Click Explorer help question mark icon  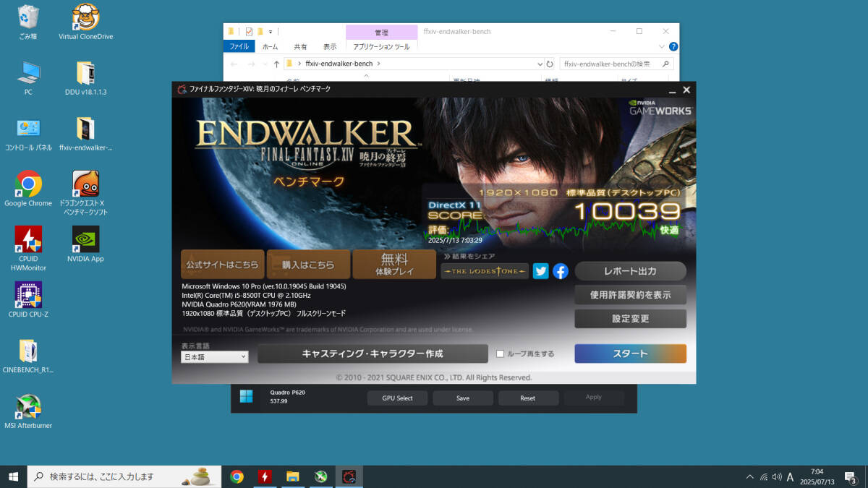(x=673, y=46)
